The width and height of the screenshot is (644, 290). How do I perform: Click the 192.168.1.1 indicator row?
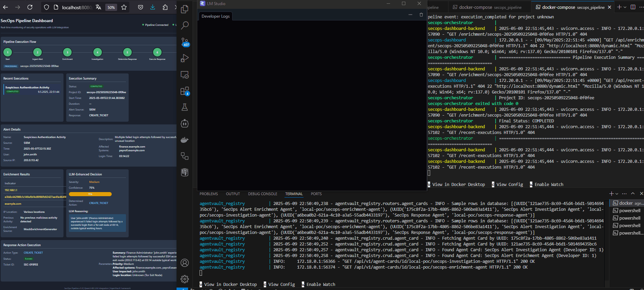[x=34, y=190]
